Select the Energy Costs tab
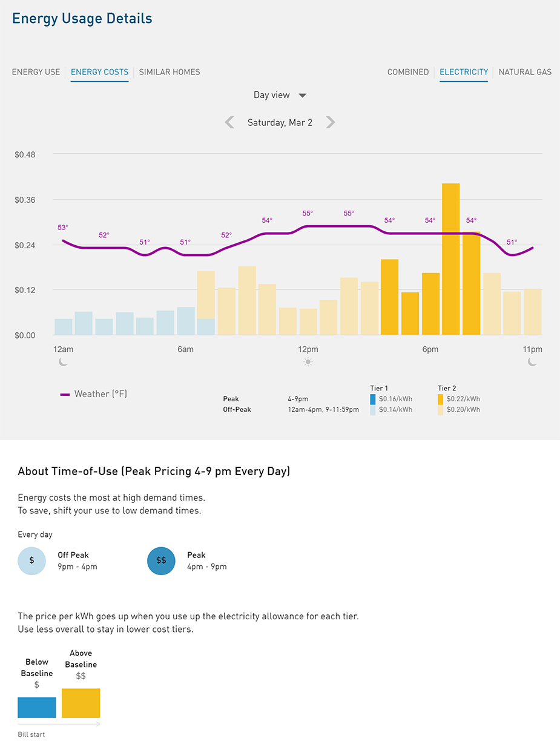The height and width of the screenshot is (750, 560). (x=99, y=72)
